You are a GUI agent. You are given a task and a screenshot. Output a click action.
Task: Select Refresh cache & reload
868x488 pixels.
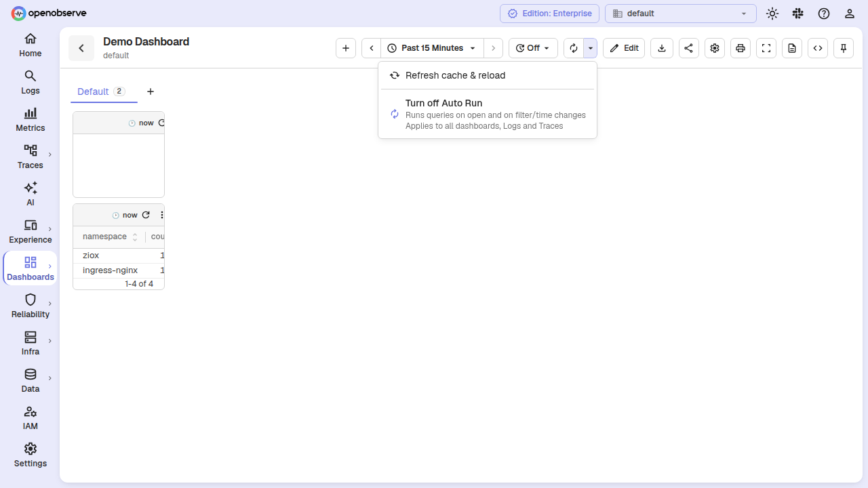[488, 75]
